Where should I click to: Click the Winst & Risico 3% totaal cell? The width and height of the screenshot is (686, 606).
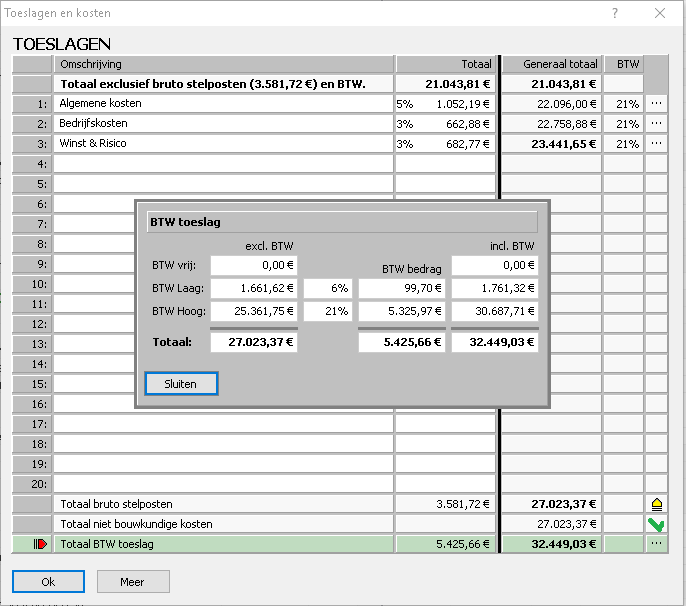[445, 144]
